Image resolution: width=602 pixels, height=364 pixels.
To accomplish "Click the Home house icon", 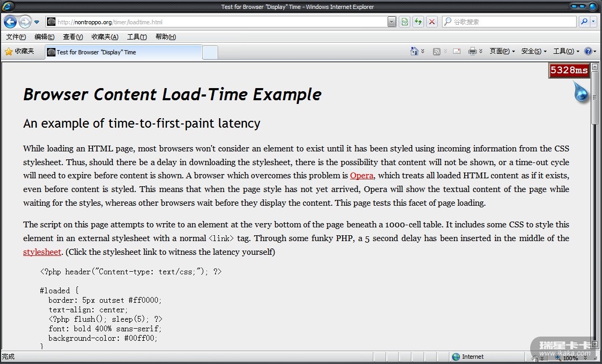I will (x=414, y=51).
